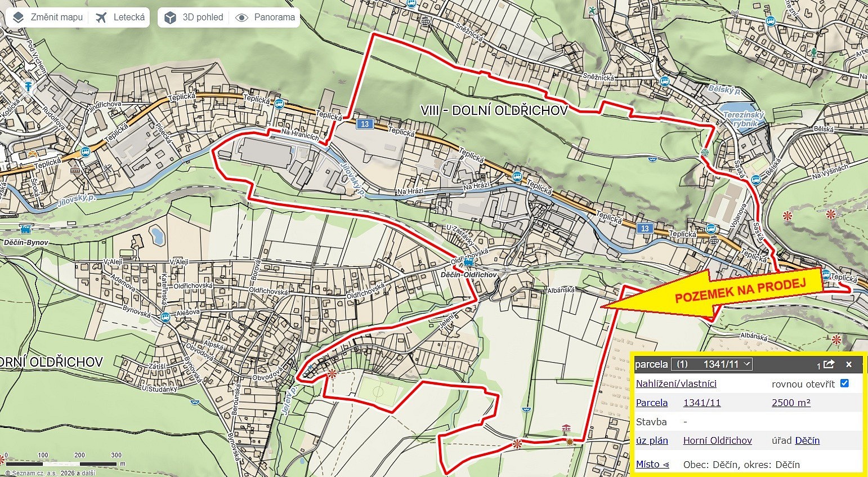
Task: Launch Panorama street view
Action: 265,17
